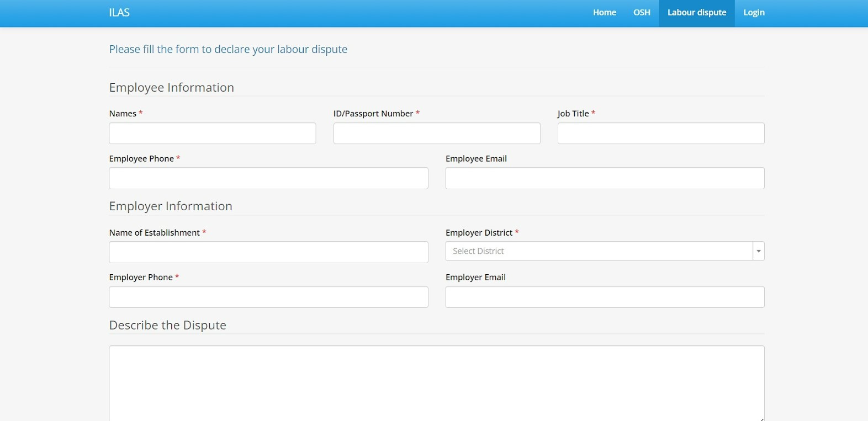Click the Employer District field label
The width and height of the screenshot is (868, 421).
pyautogui.click(x=479, y=233)
